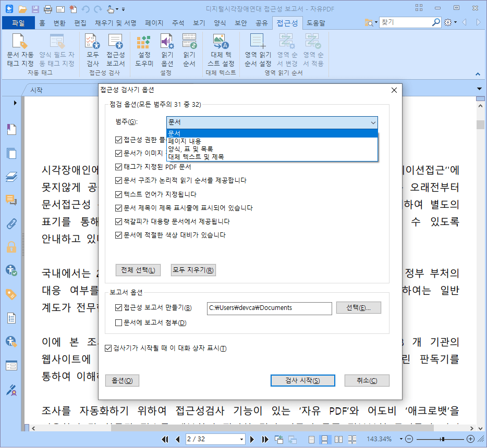This screenshot has height=448, width=487.
Task: Open attachments paperclip panel
Action: point(11,223)
